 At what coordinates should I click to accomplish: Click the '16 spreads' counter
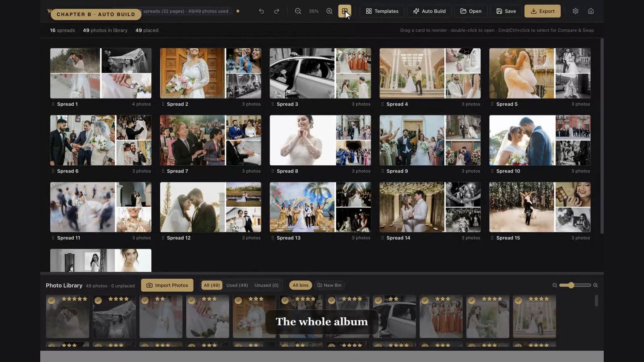click(62, 30)
